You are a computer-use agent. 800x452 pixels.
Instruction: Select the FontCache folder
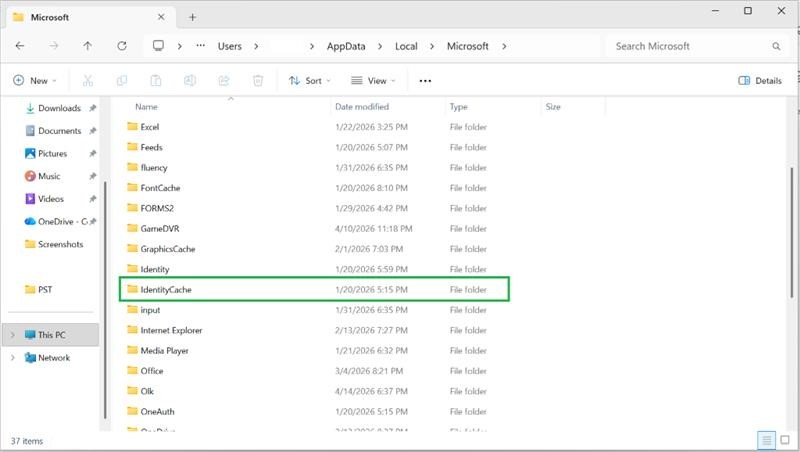160,188
